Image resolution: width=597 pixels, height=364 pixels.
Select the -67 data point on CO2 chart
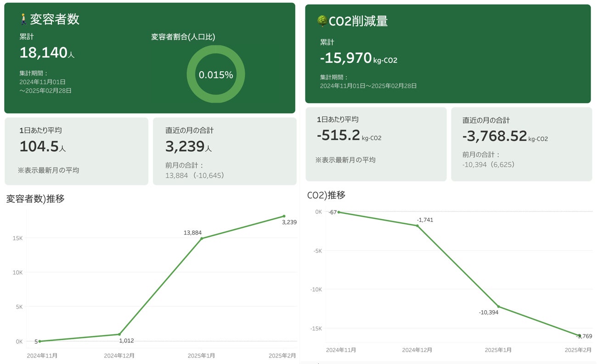pyautogui.click(x=339, y=212)
